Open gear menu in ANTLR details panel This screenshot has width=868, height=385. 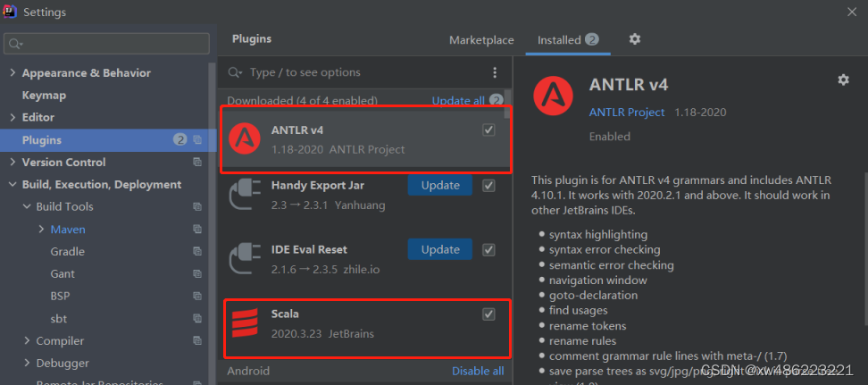pos(843,80)
